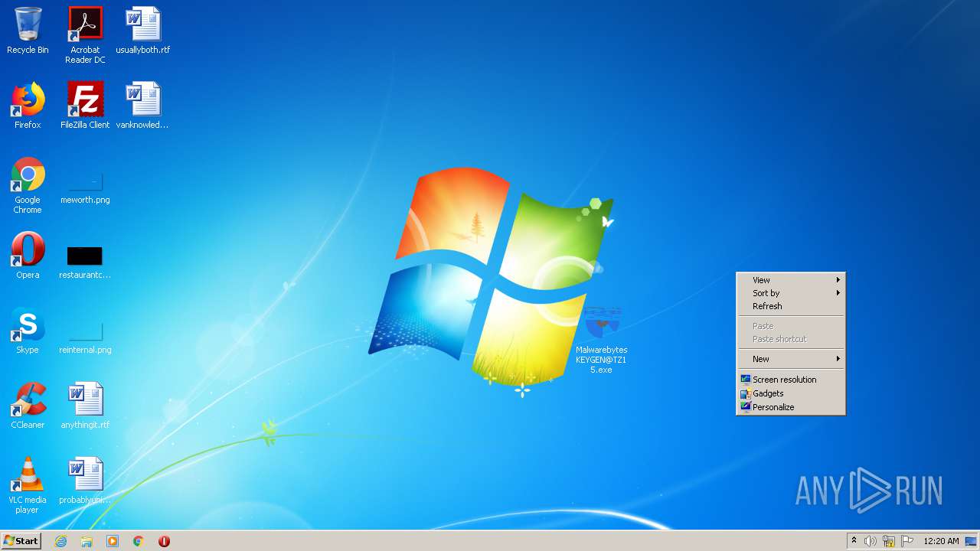This screenshot has height=551, width=980.
Task: Select the Recycle Bin desktop icon
Action: click(28, 31)
